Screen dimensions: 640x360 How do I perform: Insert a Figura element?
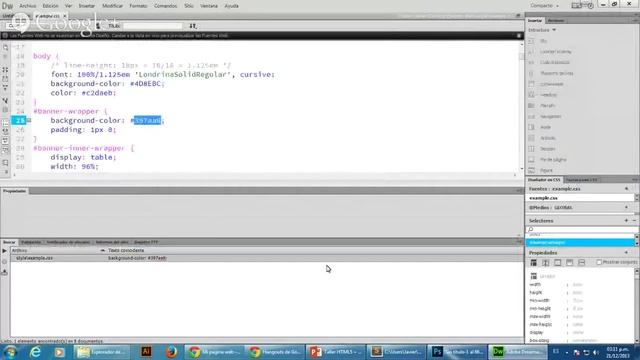(x=546, y=170)
